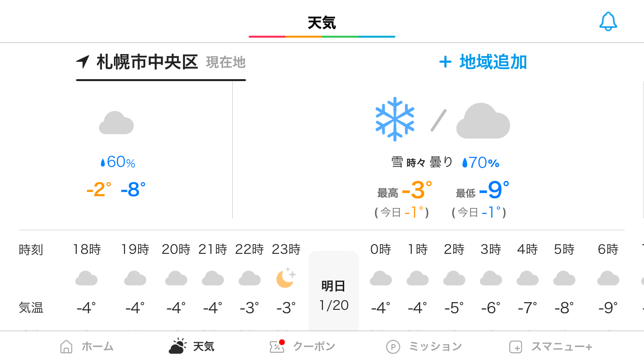Viewport: 644px width, 362px height.
Task: Tap the notification bell icon
Action: click(x=608, y=21)
